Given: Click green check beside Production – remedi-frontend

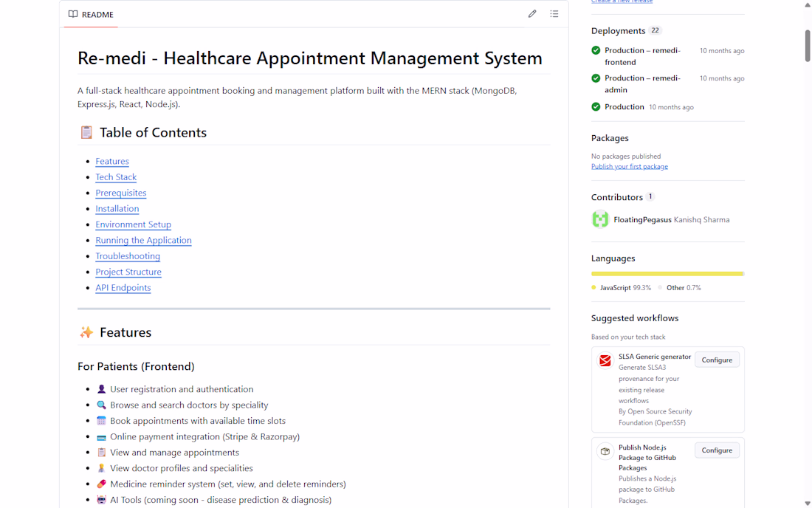Looking at the screenshot, I should click(596, 50).
